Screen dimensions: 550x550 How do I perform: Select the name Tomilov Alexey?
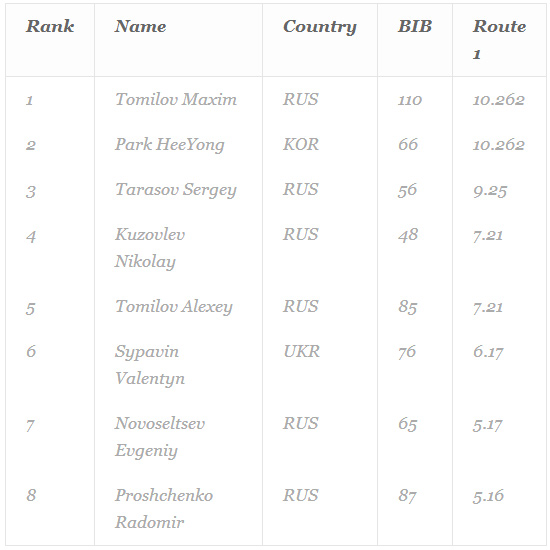(174, 307)
